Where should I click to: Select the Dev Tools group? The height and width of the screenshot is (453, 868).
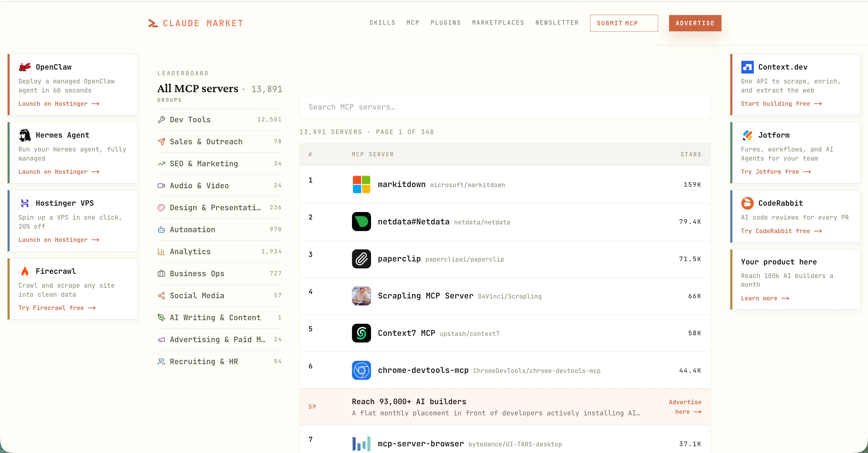pyautogui.click(x=219, y=120)
